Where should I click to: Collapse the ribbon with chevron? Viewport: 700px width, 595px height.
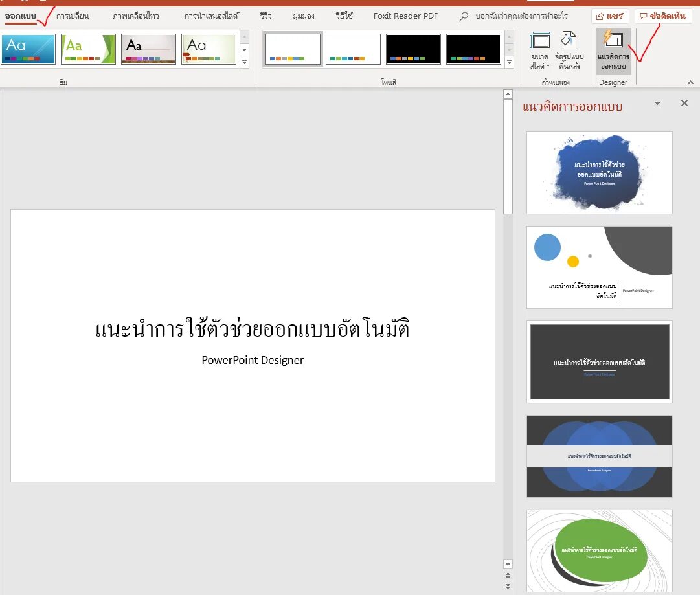tap(690, 83)
